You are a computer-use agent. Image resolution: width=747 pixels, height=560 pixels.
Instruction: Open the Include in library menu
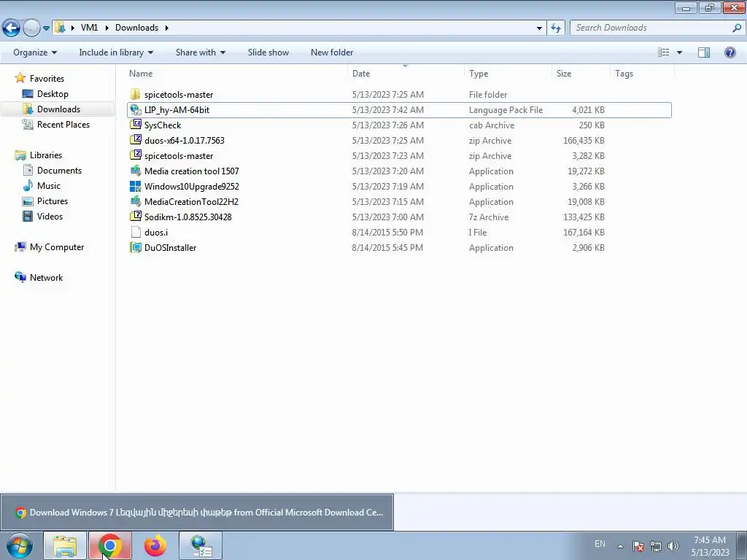point(116,52)
